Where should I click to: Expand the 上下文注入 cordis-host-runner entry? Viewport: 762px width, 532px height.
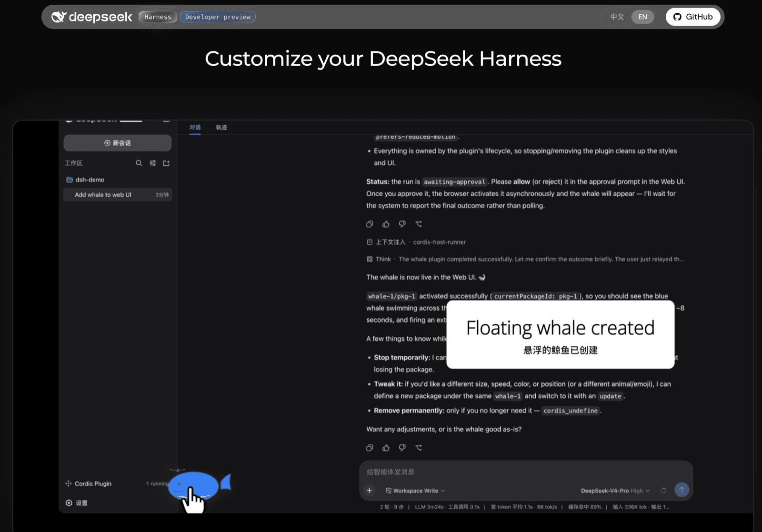coord(416,242)
